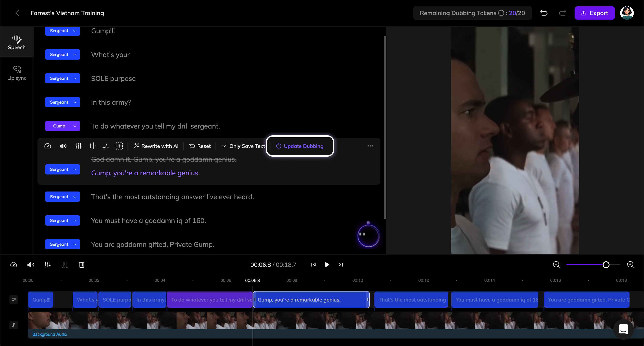
Task: Go back using the top-left arrow
Action: (x=17, y=13)
